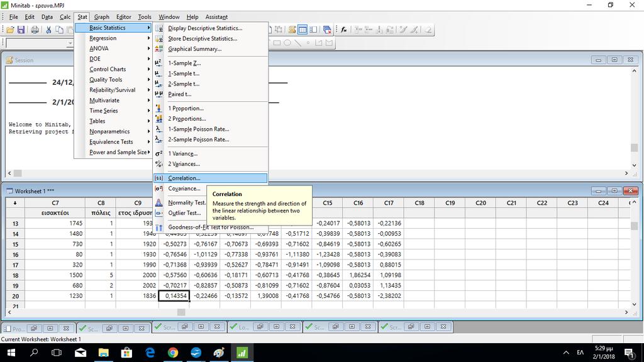Select row header 17
Image resolution: width=644 pixels, height=362 pixels.
click(15, 265)
